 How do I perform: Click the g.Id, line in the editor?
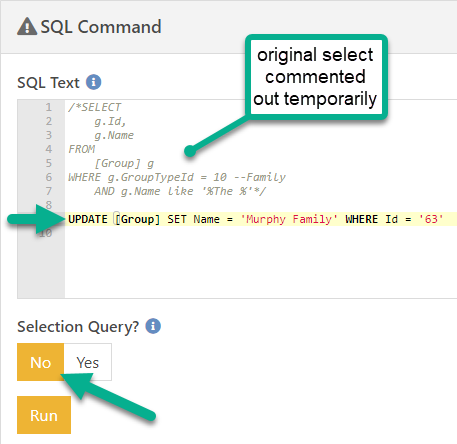pos(110,121)
